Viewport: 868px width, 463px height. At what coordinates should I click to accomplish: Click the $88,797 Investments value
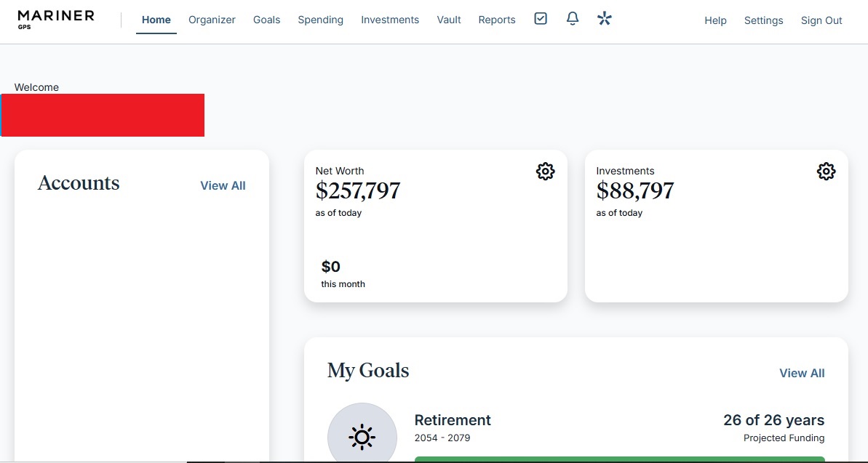[x=635, y=191]
